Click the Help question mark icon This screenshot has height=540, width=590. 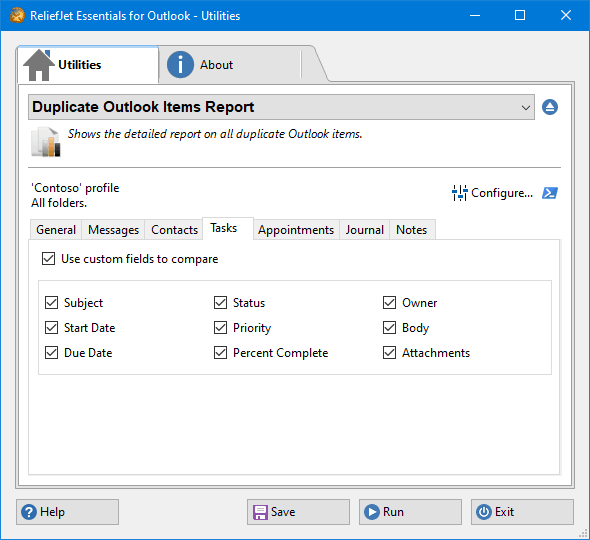click(x=29, y=512)
